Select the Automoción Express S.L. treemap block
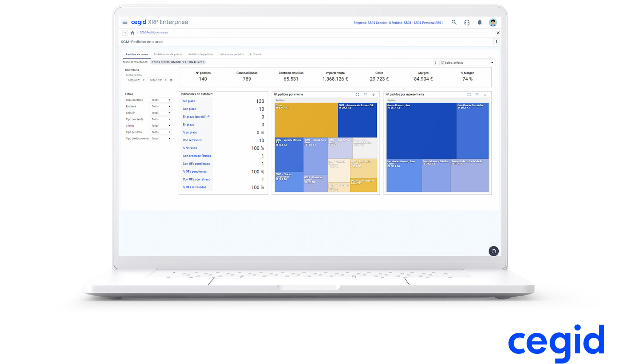Viewport: 637px width, 364px height. [357, 120]
